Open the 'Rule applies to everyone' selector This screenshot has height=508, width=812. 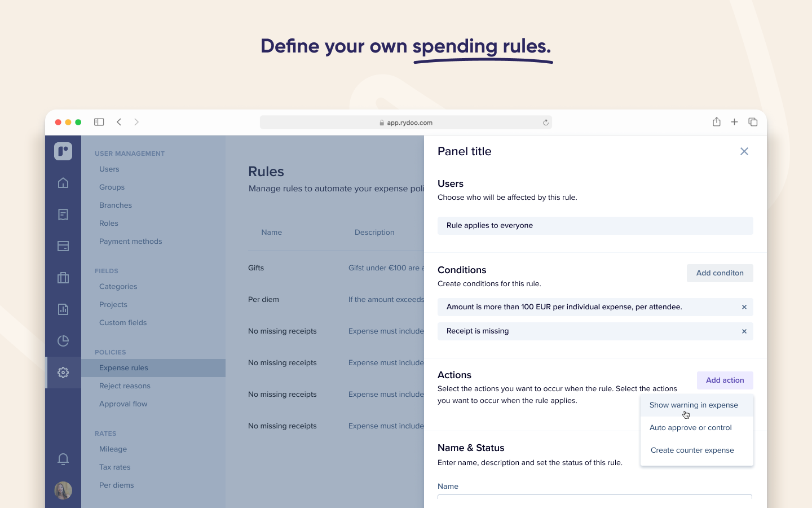[x=595, y=226]
